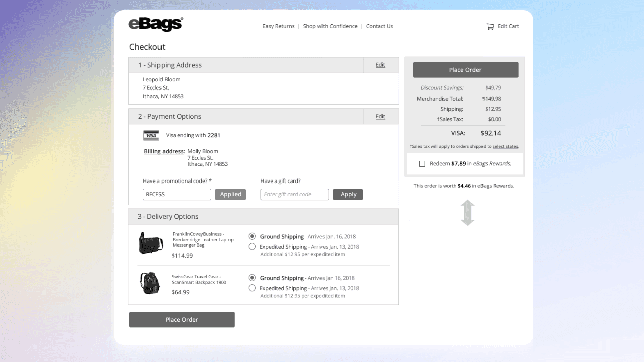644x362 pixels.
Task: Open the select states tax link
Action: (x=505, y=146)
